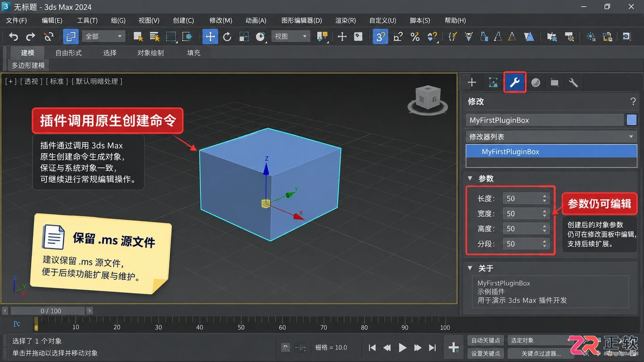Image resolution: width=644 pixels, height=362 pixels.
Task: Open the Utilities panel wrench tab
Action: (573, 82)
